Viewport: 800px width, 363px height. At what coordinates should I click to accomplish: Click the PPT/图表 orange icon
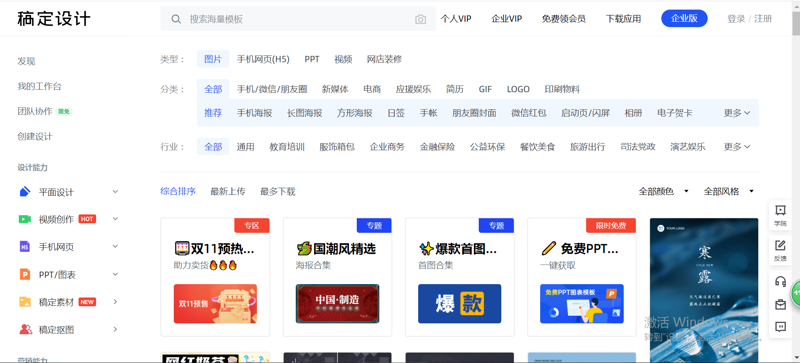24,275
